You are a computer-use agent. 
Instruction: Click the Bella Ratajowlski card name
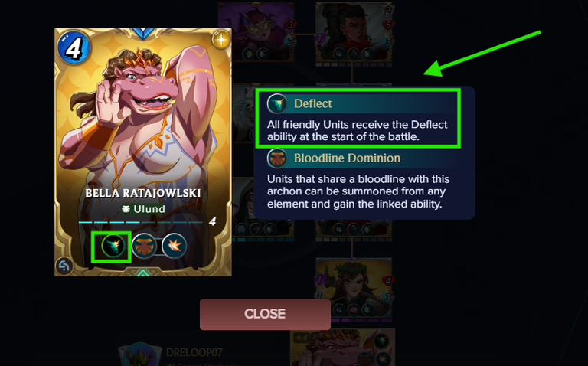[x=143, y=193]
